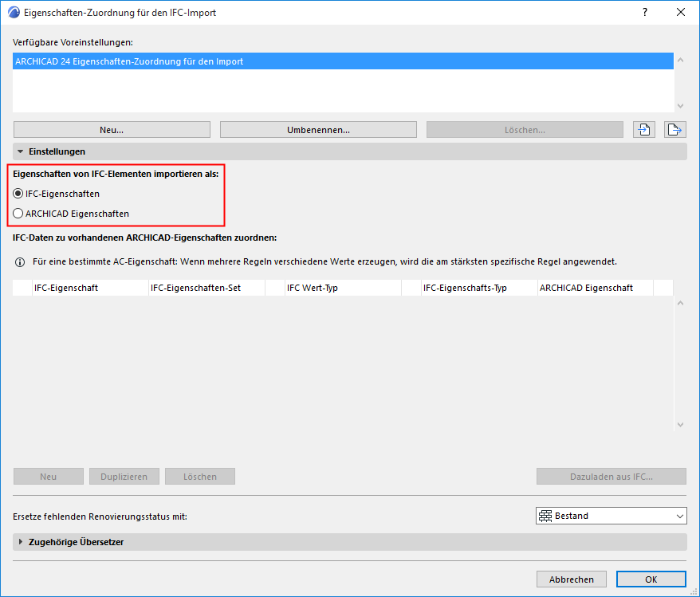Click the ARCHICAD Eigenschaft column header
This screenshot has height=597, width=700.
tap(595, 288)
